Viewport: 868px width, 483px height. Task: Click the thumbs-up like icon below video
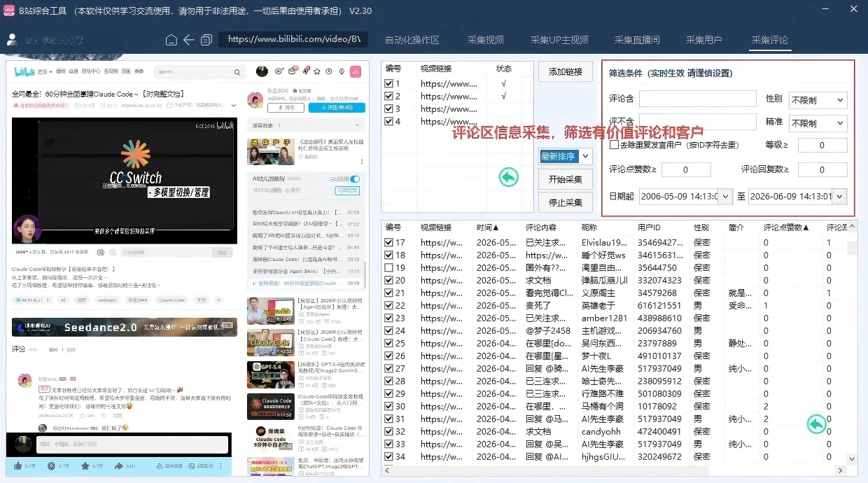point(18,465)
